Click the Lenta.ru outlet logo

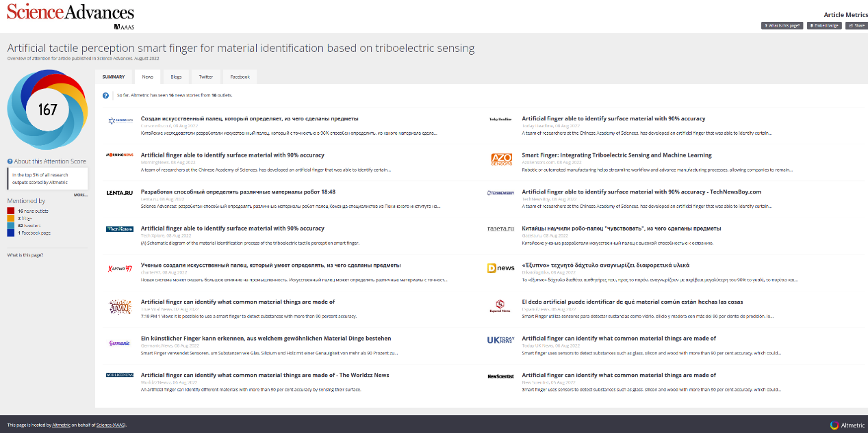pyautogui.click(x=120, y=193)
